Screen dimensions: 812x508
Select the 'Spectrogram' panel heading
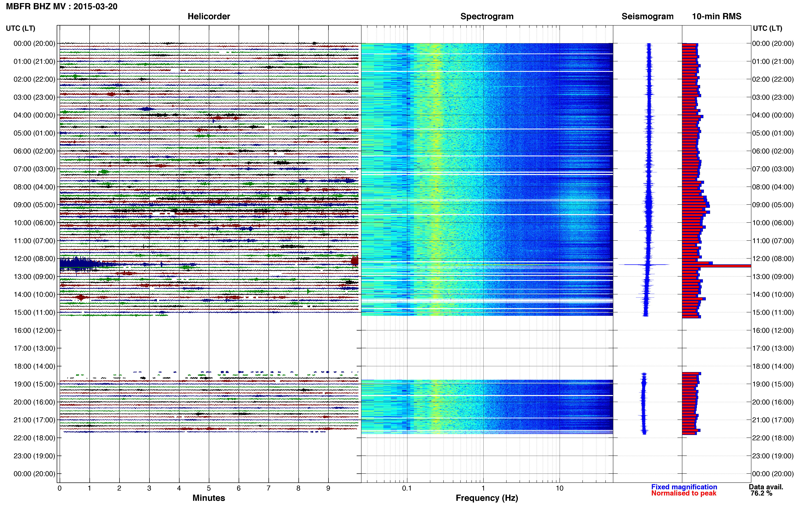(487, 16)
